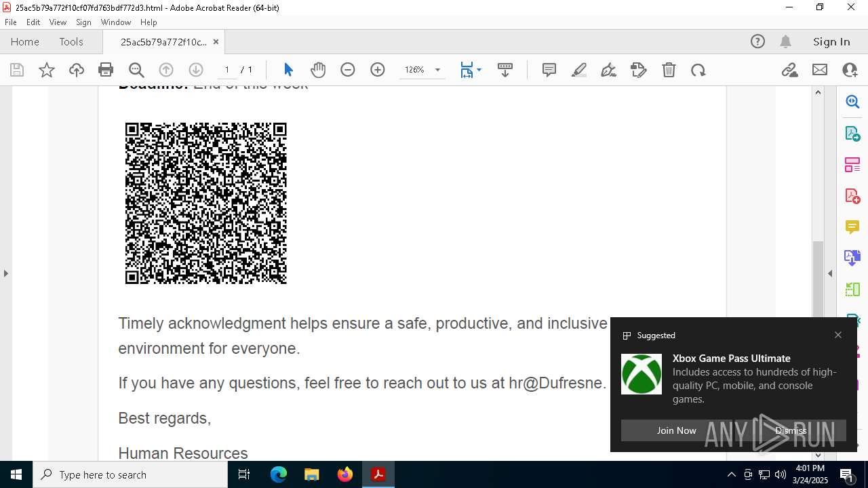Screen dimensions: 868x488
Task: Add a sticky note comment
Action: (x=549, y=70)
